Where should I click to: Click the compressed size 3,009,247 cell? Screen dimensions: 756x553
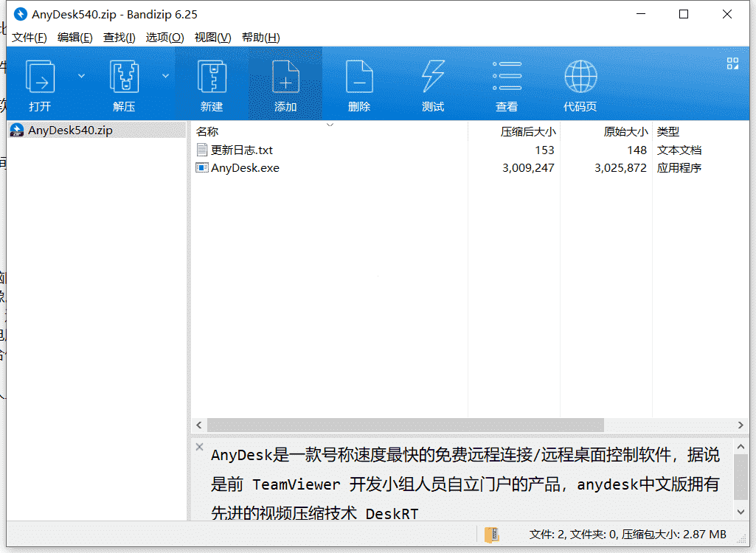528,168
